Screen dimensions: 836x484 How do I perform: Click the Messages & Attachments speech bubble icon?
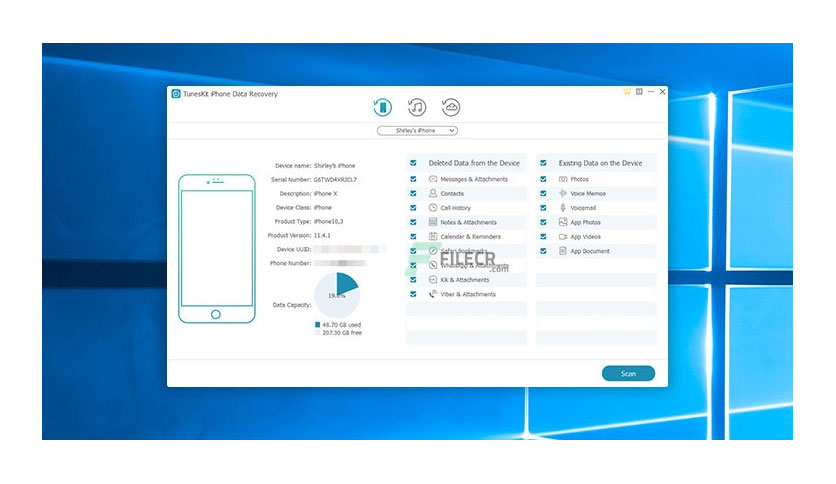click(433, 179)
